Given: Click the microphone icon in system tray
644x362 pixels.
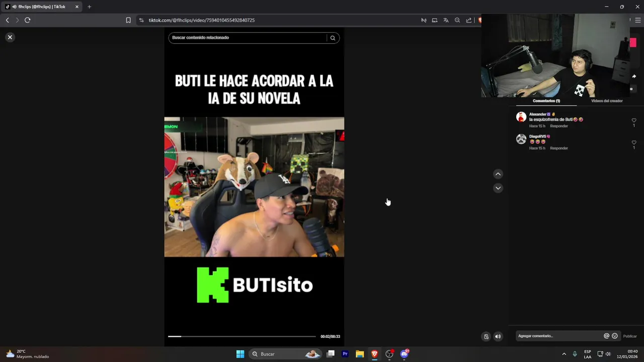Looking at the screenshot, I should coord(575,354).
